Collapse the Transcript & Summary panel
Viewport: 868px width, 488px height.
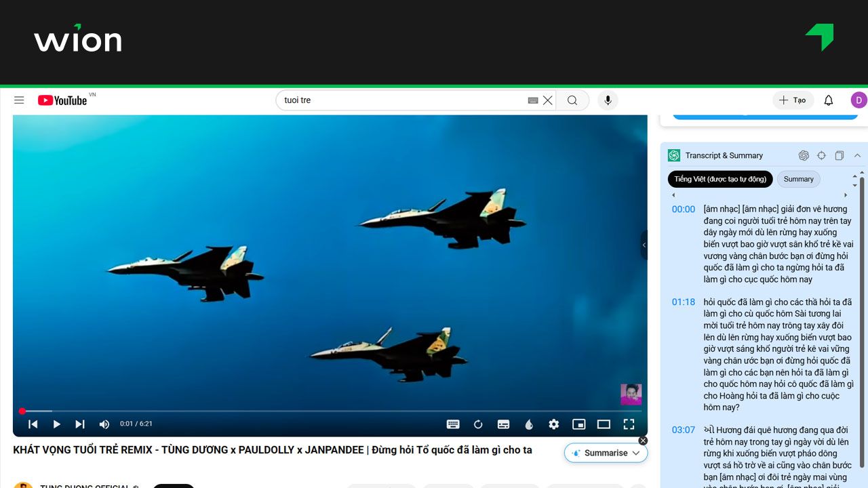click(856, 155)
